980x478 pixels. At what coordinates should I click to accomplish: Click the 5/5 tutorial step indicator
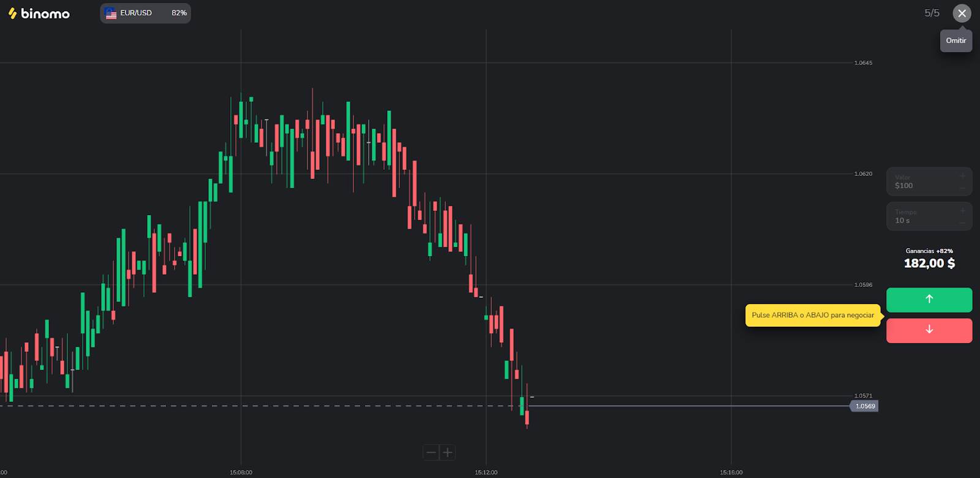tap(932, 13)
